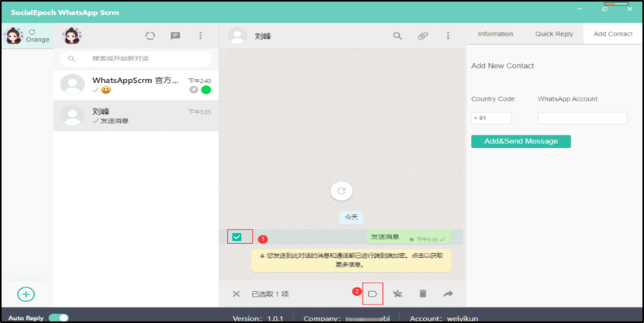Refresh the Orange account using its reload icon

(x=32, y=32)
